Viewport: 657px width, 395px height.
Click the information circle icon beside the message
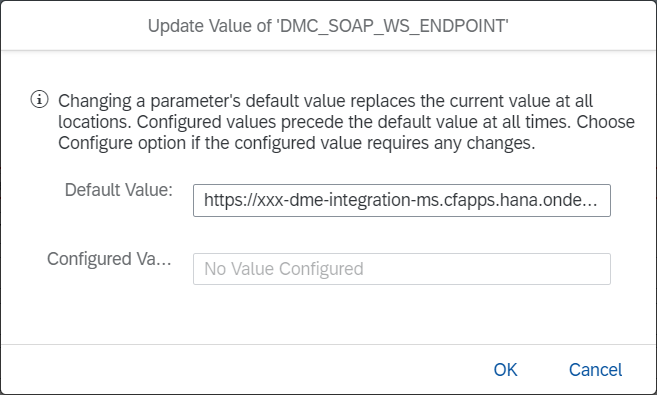pyautogui.click(x=39, y=100)
